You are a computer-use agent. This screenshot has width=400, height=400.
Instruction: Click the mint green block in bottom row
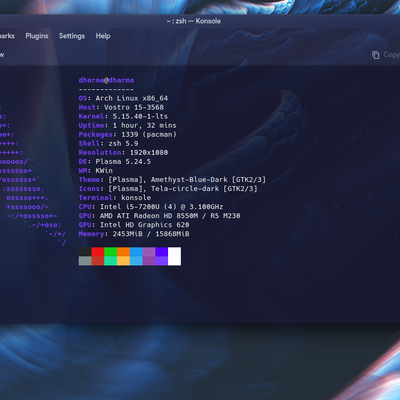[111, 261]
